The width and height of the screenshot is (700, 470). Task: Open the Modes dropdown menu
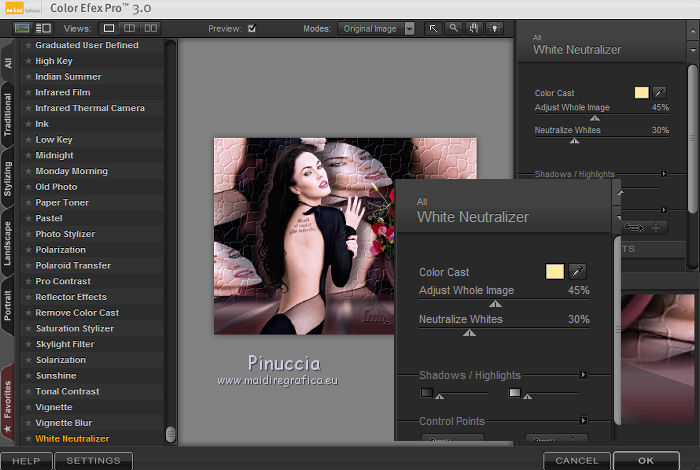point(409,29)
